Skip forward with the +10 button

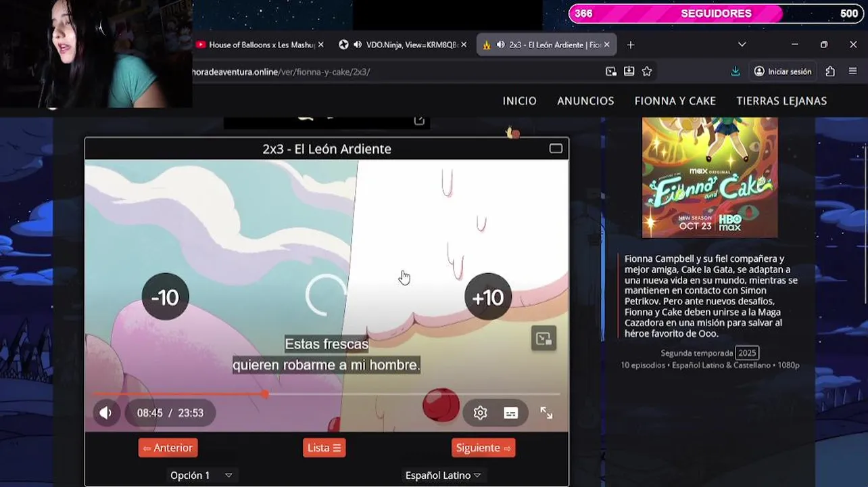[x=488, y=296]
